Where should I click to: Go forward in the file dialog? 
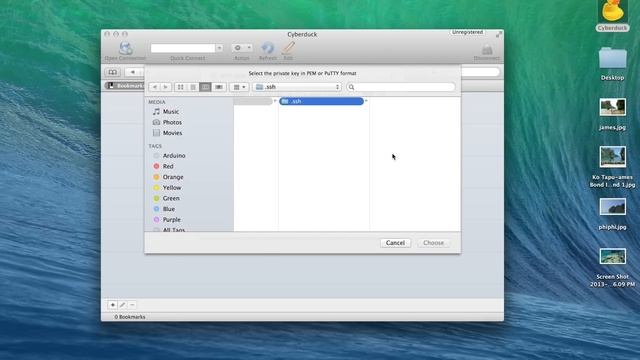coord(166,87)
